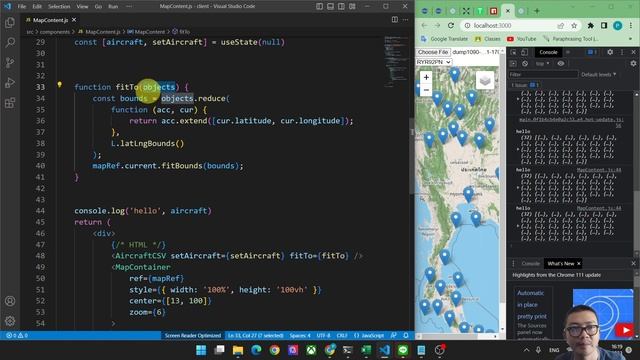Click the lightbulb code action on line 33
Image resolution: width=640 pixels, height=360 pixels.
(59, 85)
